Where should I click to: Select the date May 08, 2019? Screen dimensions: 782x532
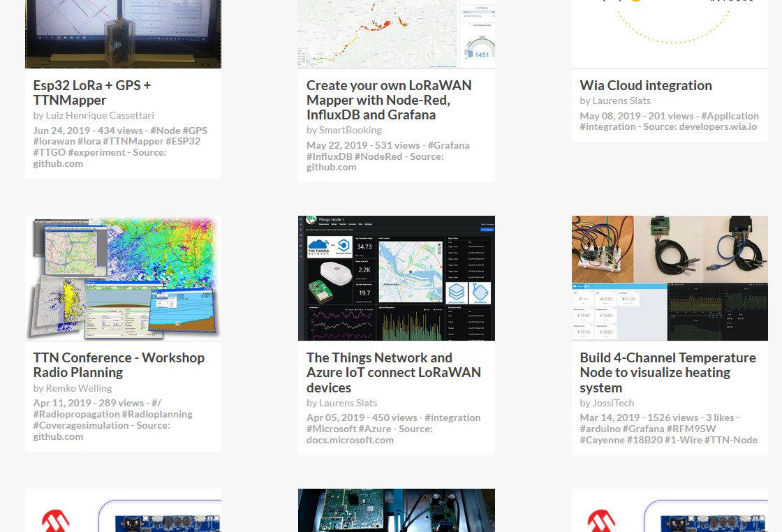(610, 116)
